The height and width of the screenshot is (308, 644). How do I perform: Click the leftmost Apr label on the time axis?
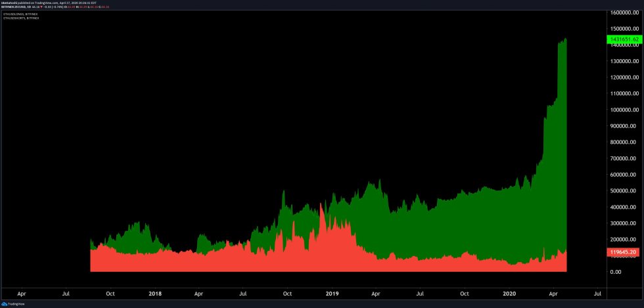(21, 294)
